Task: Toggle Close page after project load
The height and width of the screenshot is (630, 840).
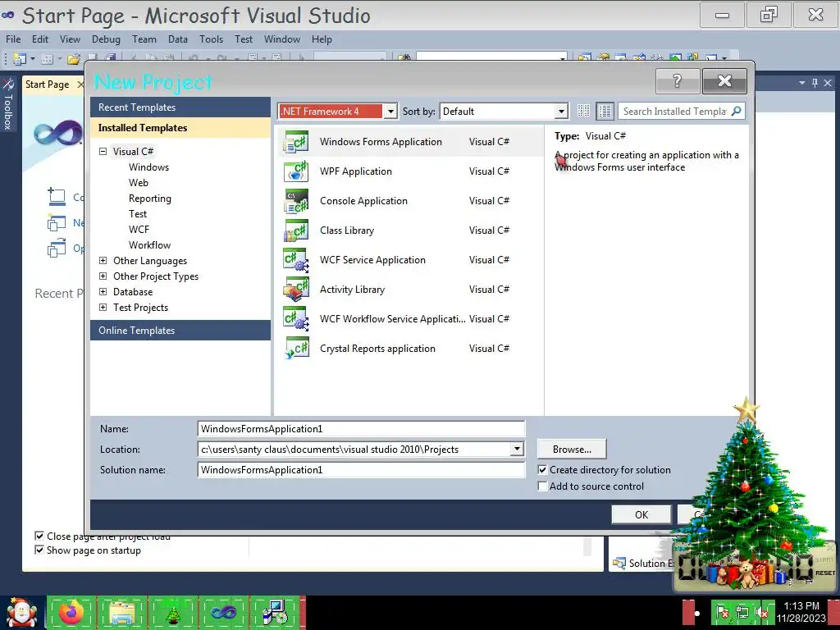Action: tap(39, 536)
